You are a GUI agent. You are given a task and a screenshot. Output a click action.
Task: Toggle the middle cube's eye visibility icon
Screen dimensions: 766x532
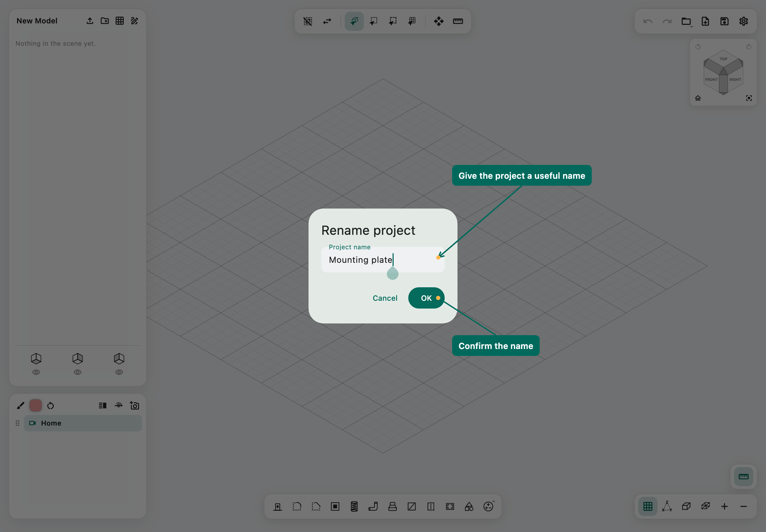78,372
